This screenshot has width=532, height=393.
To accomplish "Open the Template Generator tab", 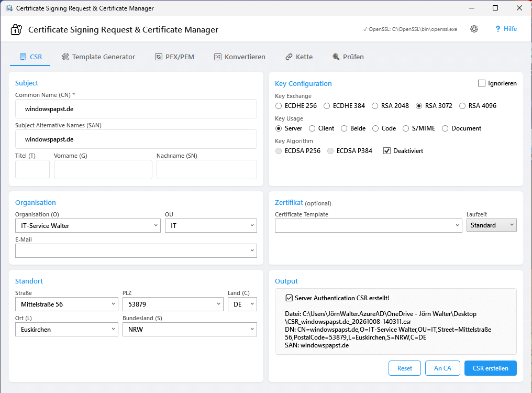I will (x=98, y=57).
